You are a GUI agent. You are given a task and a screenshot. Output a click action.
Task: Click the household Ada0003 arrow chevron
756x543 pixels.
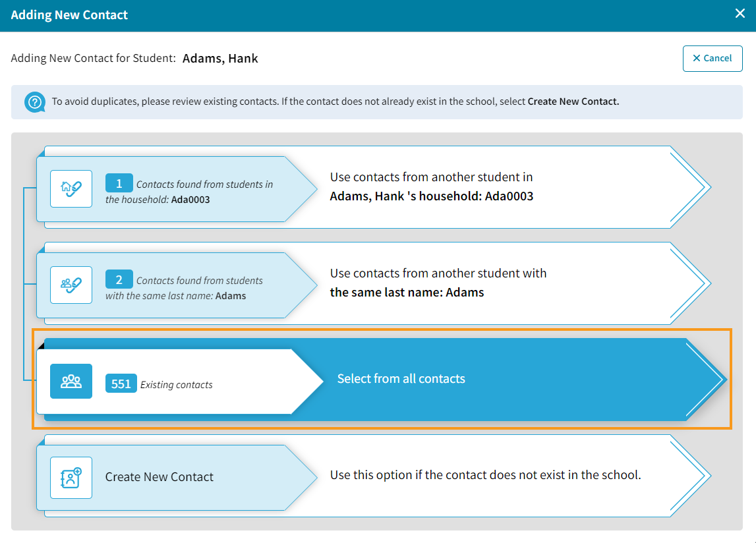pyautogui.click(x=691, y=187)
